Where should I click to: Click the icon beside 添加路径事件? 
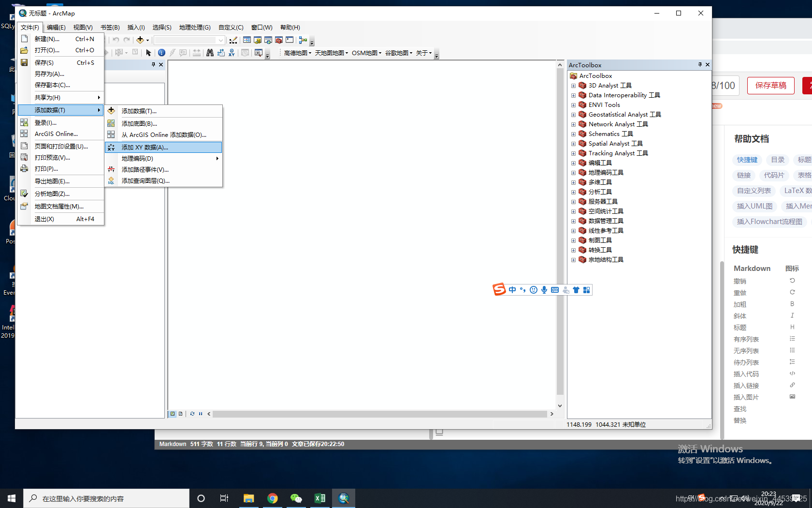pos(111,169)
